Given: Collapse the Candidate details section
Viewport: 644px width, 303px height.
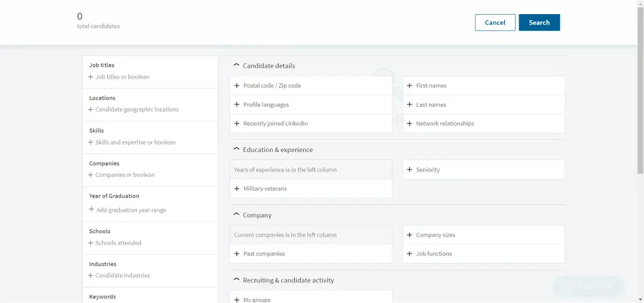Looking at the screenshot, I should 236,64.
